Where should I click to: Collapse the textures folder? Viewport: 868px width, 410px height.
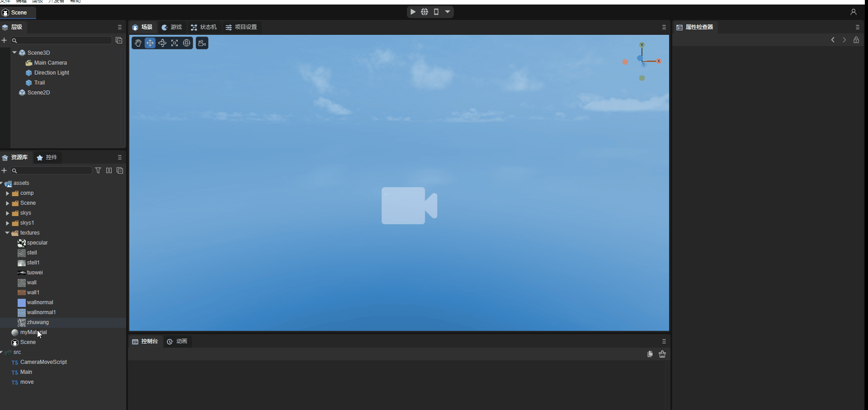(7, 233)
